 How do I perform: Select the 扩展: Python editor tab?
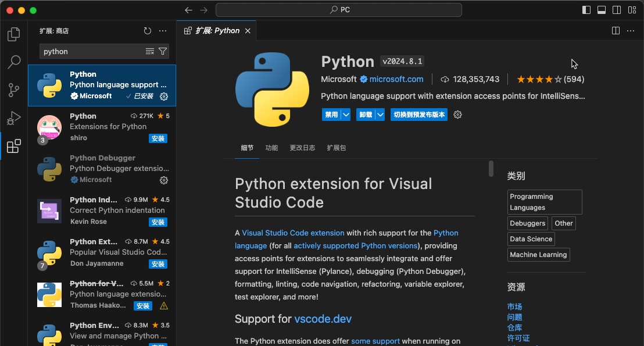coord(216,31)
